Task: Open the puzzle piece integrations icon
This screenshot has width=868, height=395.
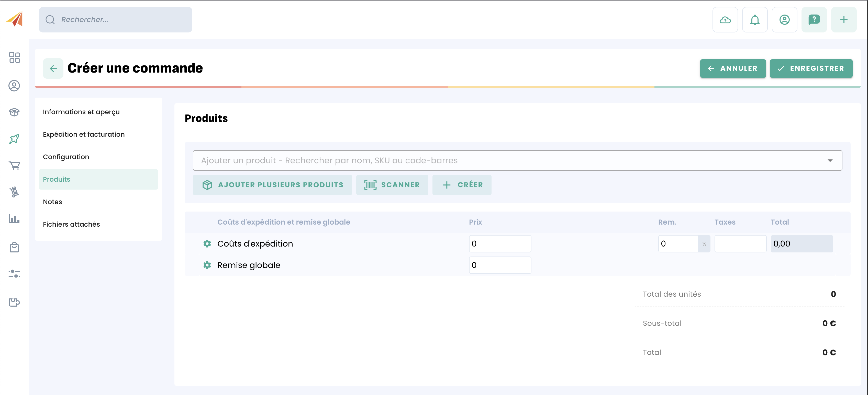Action: [x=14, y=302]
